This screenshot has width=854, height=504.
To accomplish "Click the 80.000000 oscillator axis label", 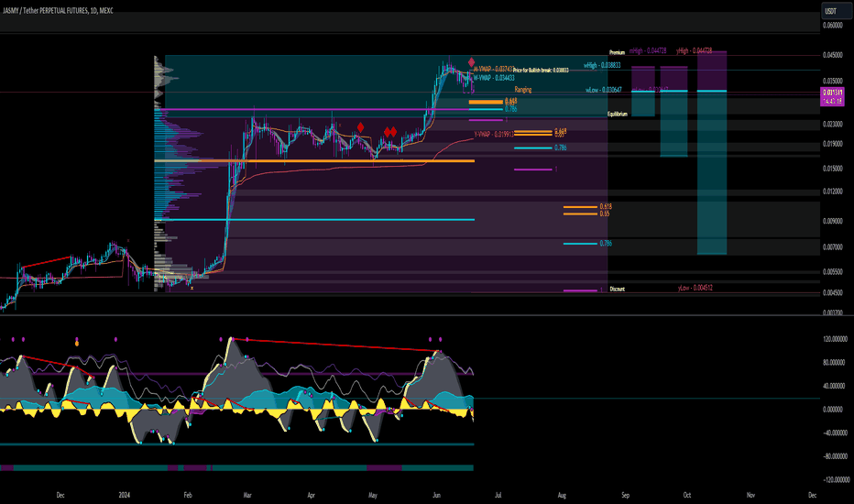I will [835, 362].
